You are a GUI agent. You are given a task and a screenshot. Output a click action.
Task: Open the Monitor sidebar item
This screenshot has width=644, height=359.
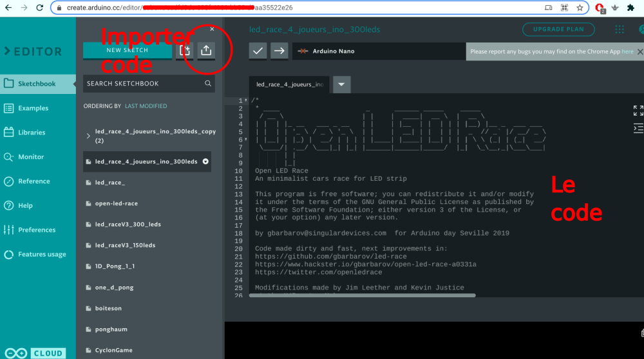pyautogui.click(x=31, y=157)
